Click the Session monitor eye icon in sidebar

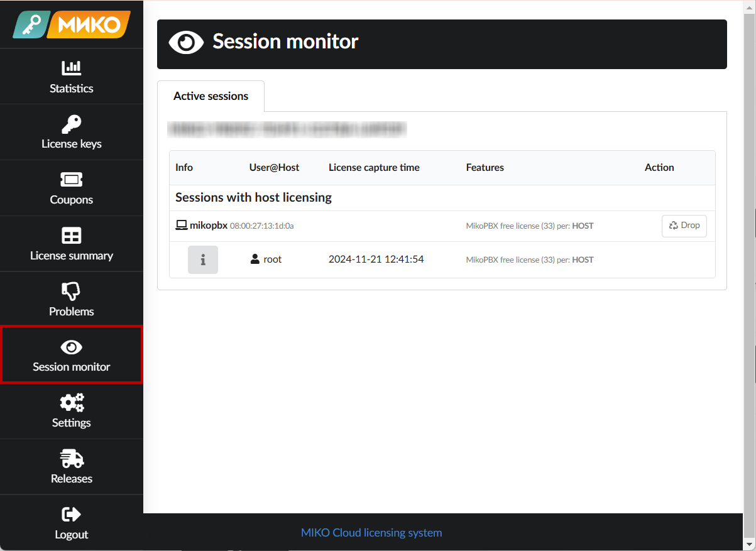click(72, 347)
